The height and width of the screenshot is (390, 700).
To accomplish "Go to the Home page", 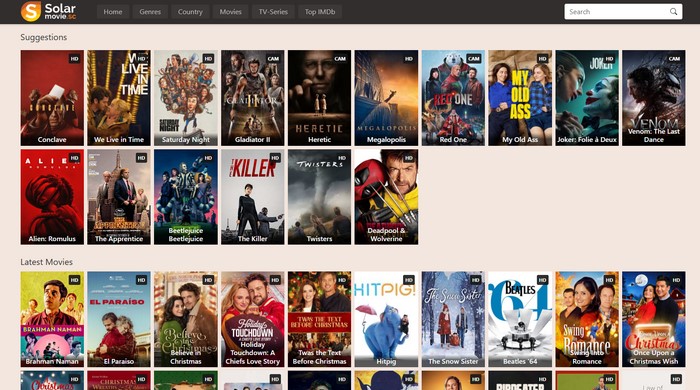I will [x=113, y=12].
